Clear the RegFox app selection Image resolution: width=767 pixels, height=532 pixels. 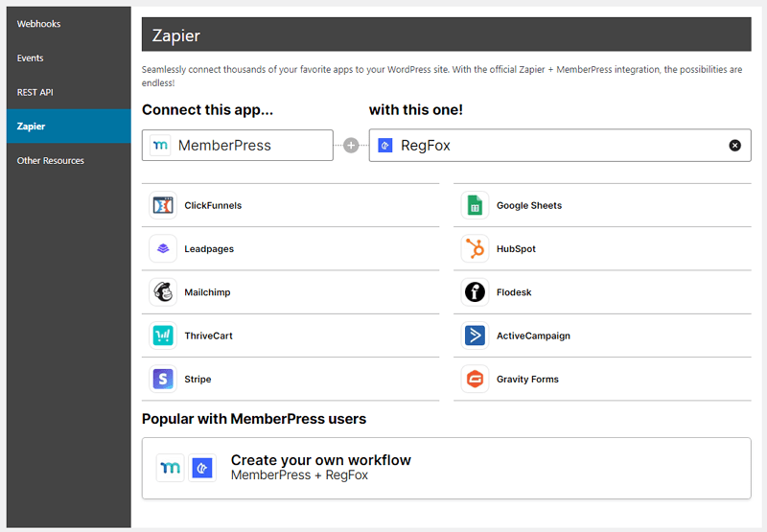pyautogui.click(x=734, y=146)
